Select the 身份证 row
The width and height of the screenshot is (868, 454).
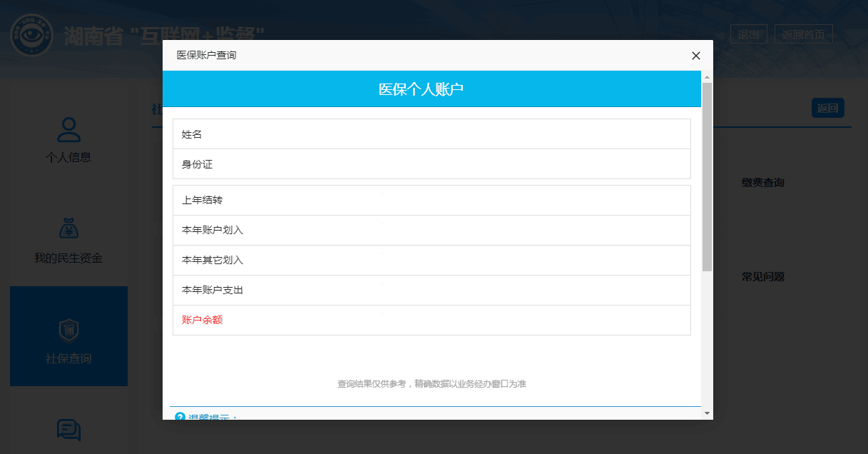coord(432,164)
